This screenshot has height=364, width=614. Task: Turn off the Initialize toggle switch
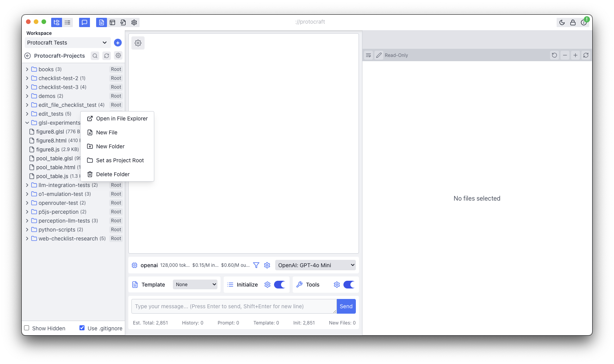[279, 285]
